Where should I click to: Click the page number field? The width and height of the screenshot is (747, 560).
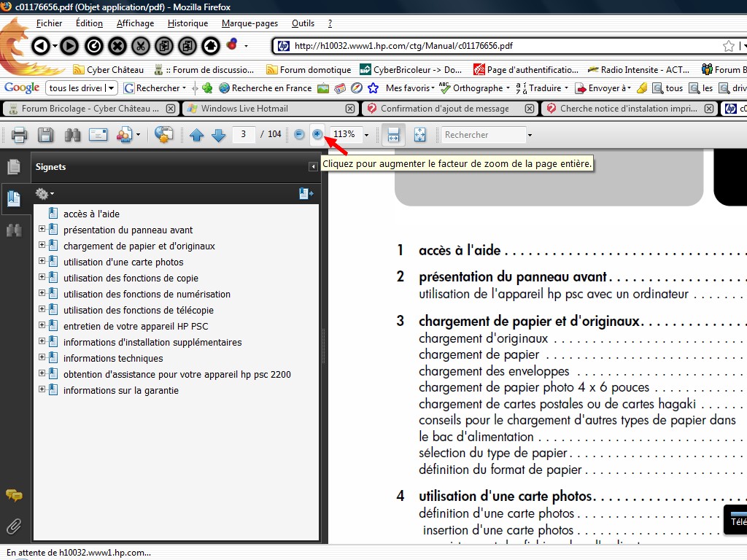tap(244, 135)
